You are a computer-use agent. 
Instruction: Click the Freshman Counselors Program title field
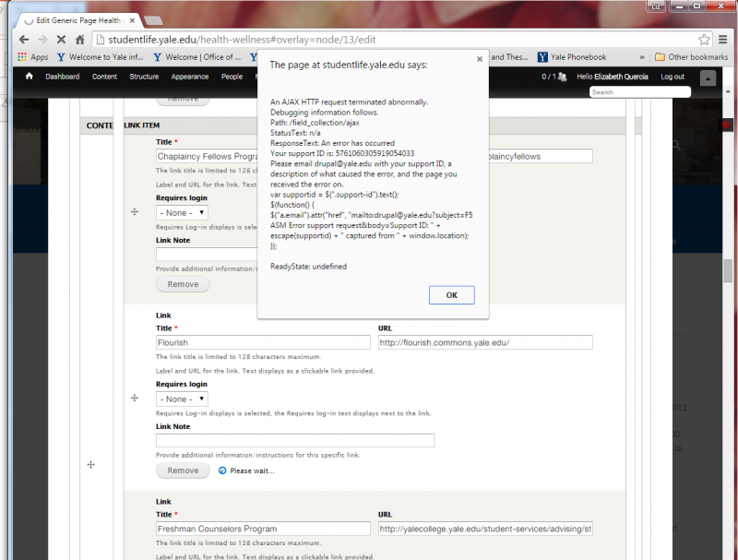tap(263, 529)
